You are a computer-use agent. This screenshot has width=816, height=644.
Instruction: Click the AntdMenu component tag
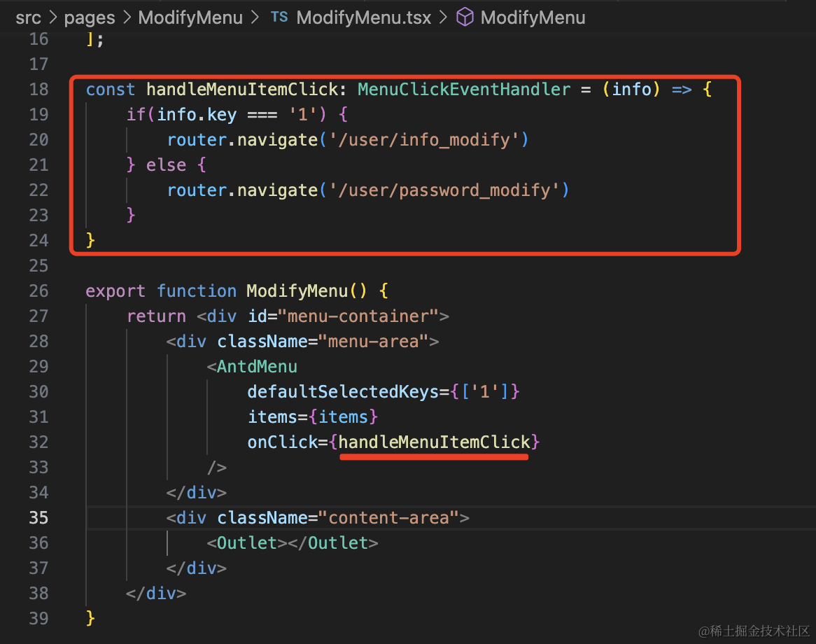[x=257, y=367]
